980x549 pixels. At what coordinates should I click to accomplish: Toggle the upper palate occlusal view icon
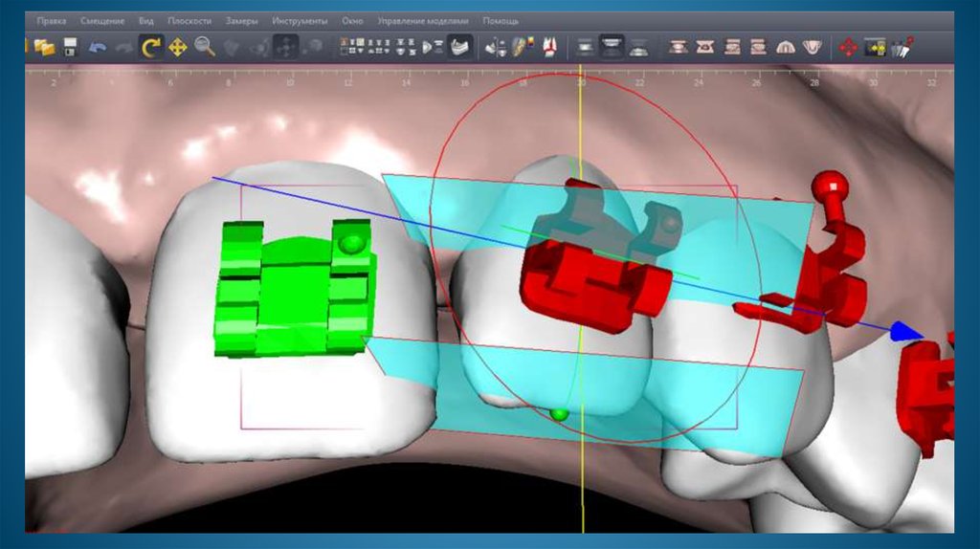click(x=786, y=46)
